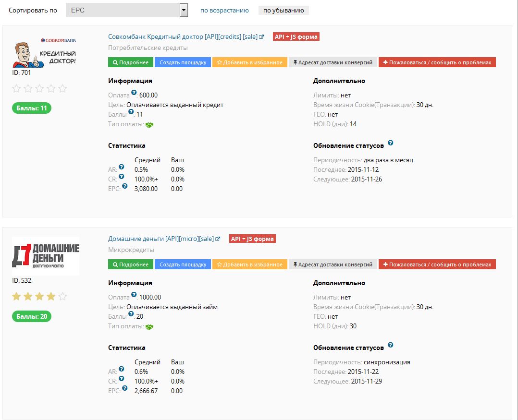Click last update date 2015-11-22
The height and width of the screenshot is (420, 518).
(363, 372)
